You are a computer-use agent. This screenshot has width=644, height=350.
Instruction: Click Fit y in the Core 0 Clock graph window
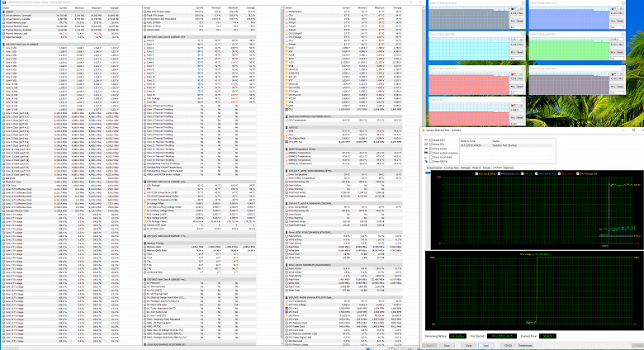(x=513, y=21)
